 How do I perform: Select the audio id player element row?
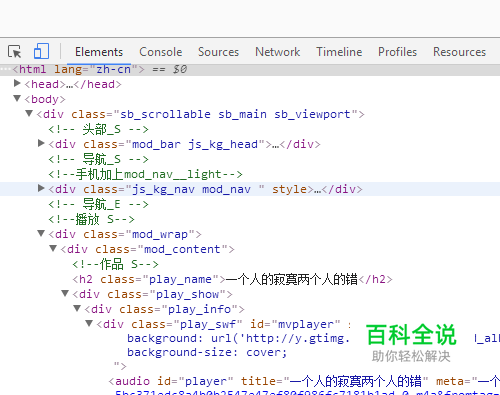[304, 381]
